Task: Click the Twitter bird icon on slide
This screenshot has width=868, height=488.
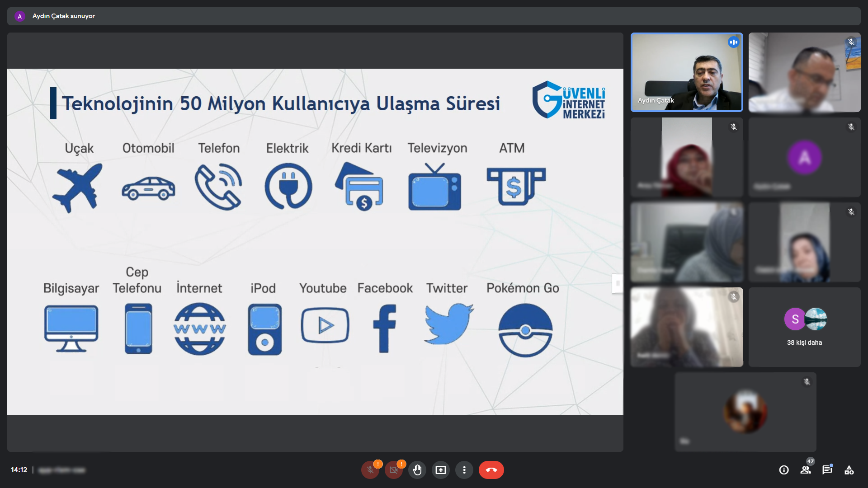Action: point(449,324)
